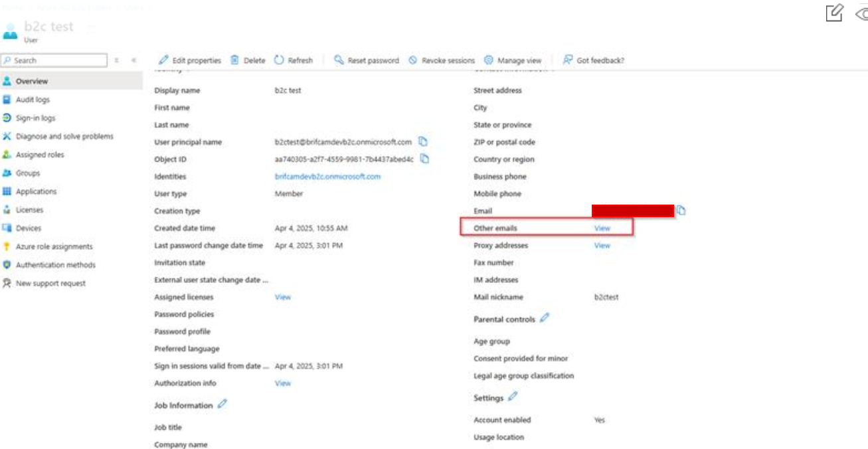Click View link for Other emails
Viewport: 868px width, 449px height.
(x=602, y=228)
